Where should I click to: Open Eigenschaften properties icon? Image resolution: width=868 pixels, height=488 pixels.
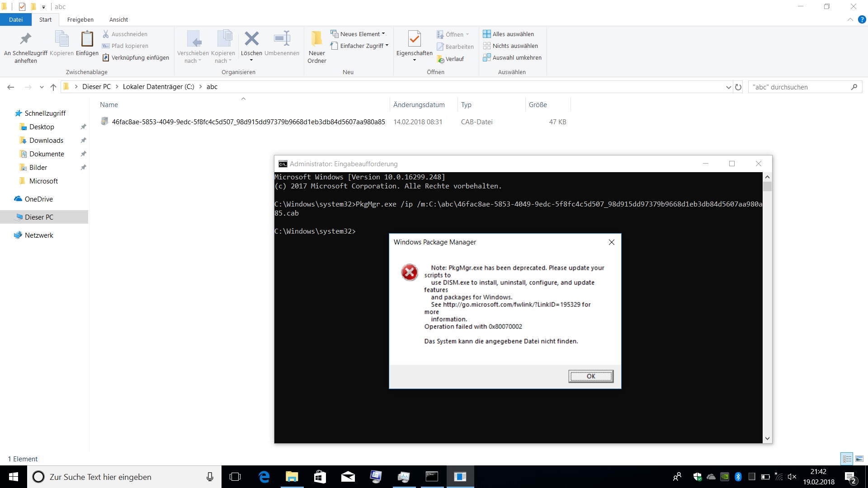[x=414, y=39]
